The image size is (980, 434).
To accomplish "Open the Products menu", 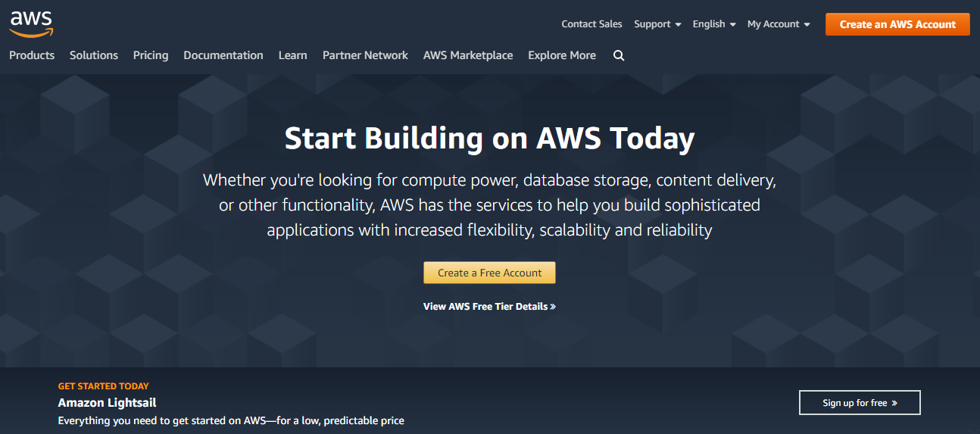I will click(x=32, y=55).
